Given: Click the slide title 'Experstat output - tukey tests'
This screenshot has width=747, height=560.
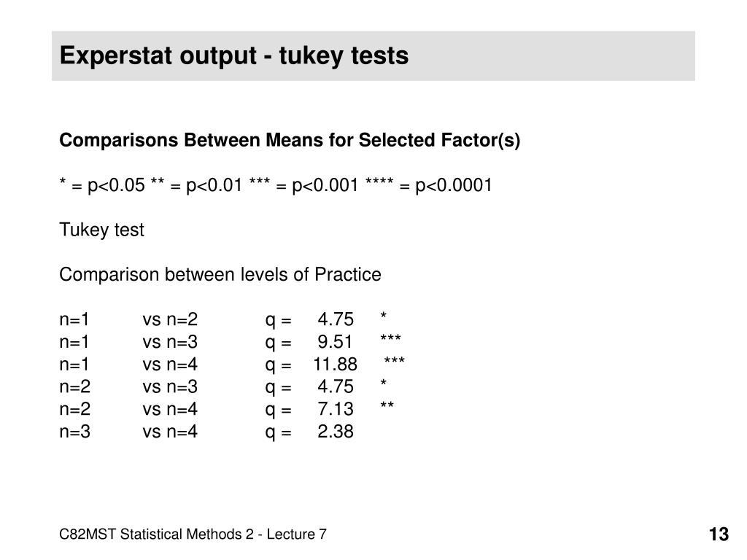Looking at the screenshot, I should (x=234, y=55).
